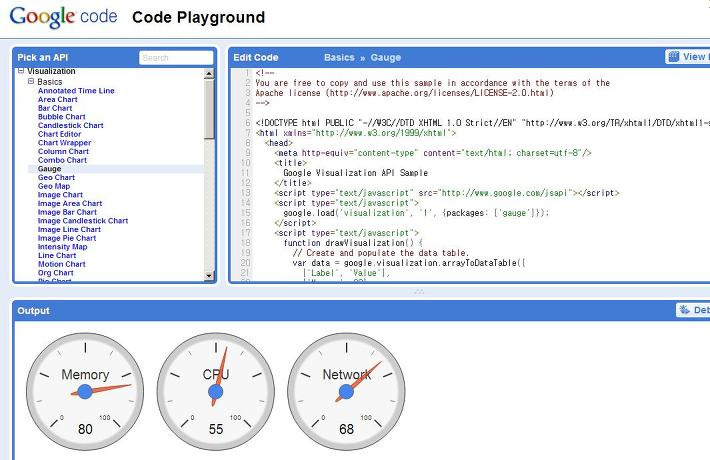710x460 pixels.
Task: Click code line with drawVisualization function
Action: (x=353, y=243)
